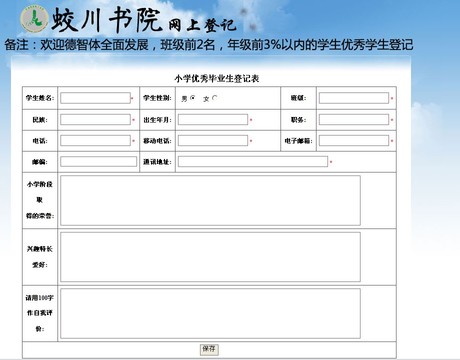Click the 兴趣特长爱好 hobbies text area
Screen dimensions: 460x360
(210, 257)
